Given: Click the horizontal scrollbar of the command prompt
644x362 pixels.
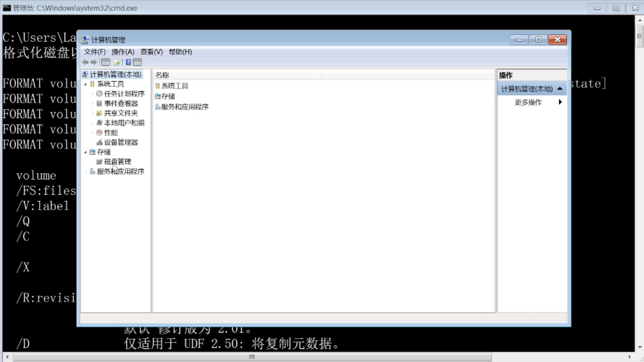Looking at the screenshot, I should pos(251,356).
